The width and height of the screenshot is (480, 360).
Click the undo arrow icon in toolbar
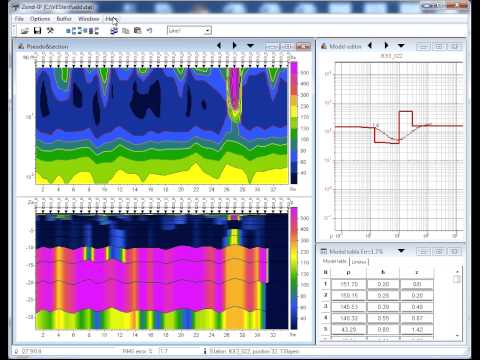coord(149,31)
